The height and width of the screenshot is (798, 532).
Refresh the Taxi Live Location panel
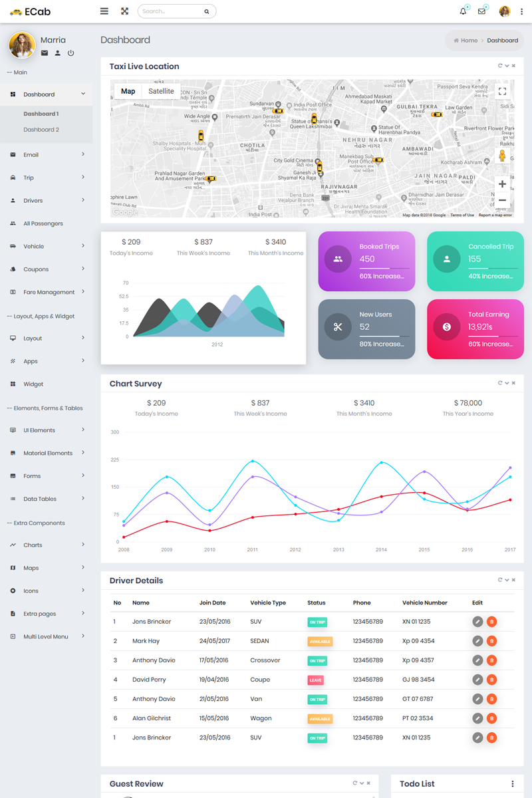[499, 66]
